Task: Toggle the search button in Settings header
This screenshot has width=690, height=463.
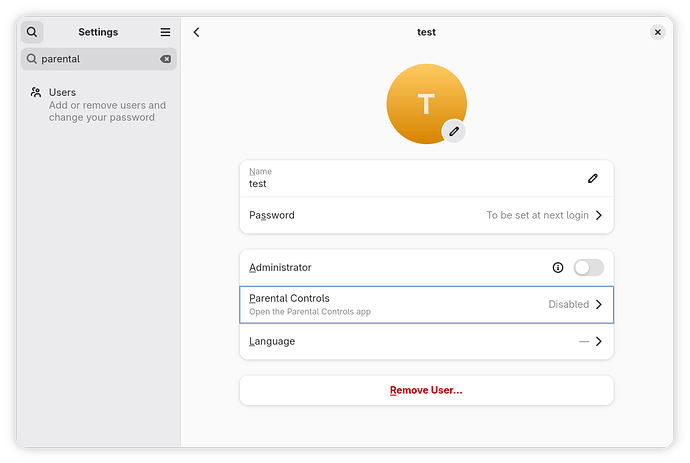Action: (32, 32)
